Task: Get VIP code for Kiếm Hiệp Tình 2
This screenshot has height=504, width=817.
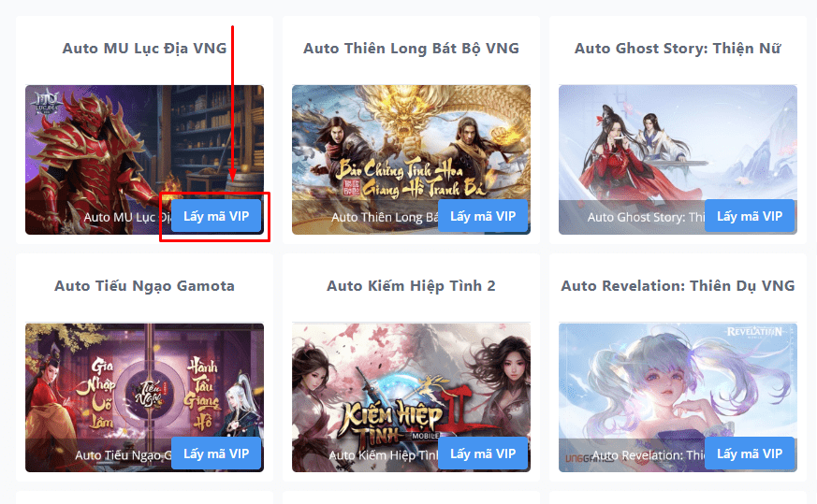Action: point(483,454)
